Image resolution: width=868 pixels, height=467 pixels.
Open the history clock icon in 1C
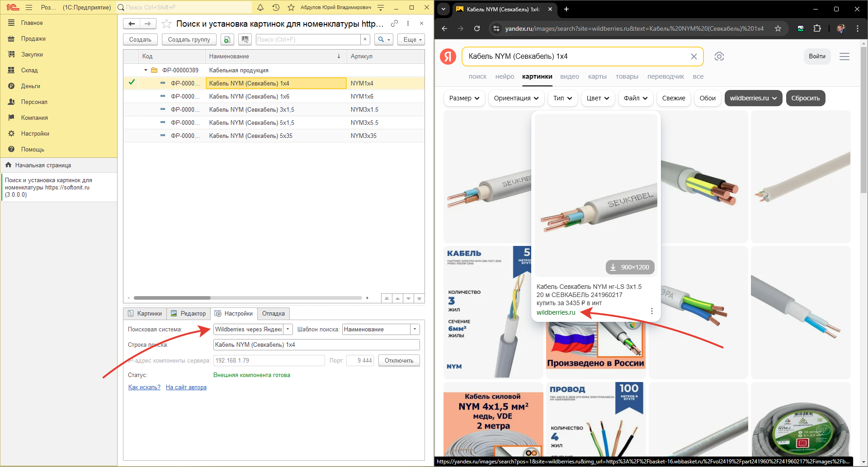[x=276, y=8]
